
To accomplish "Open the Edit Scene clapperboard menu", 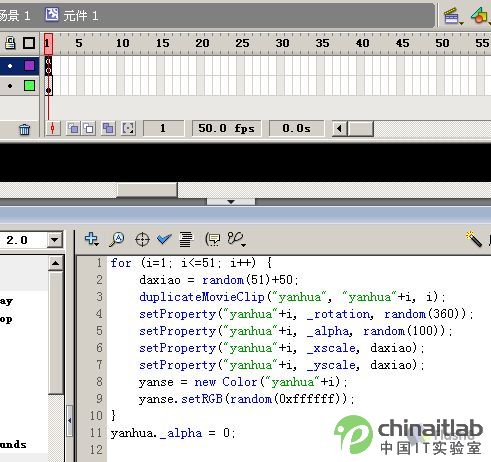I will click(453, 16).
